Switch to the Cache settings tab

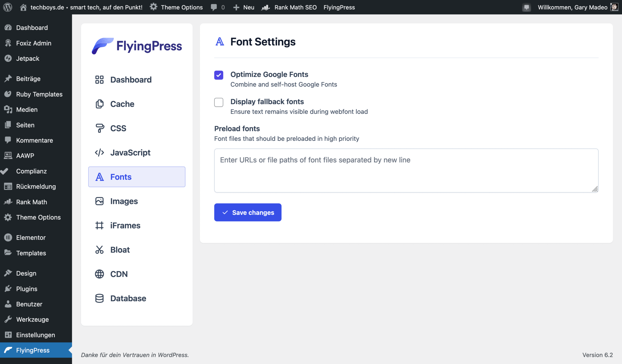point(122,104)
